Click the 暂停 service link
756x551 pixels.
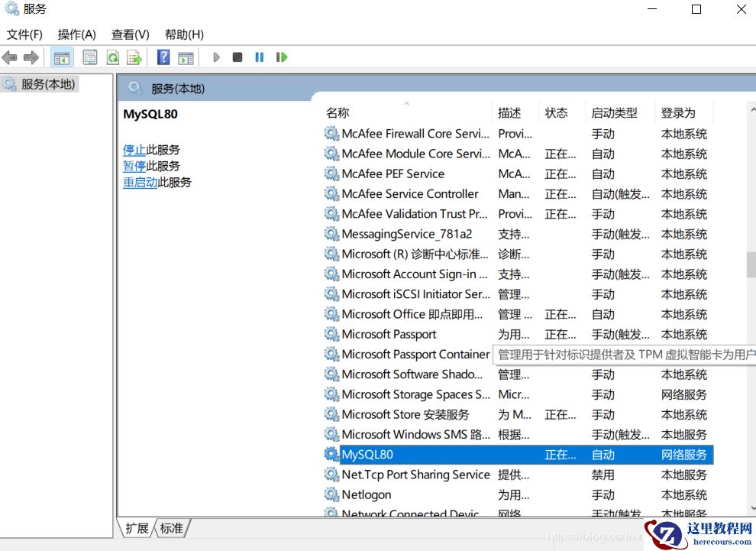(134, 166)
